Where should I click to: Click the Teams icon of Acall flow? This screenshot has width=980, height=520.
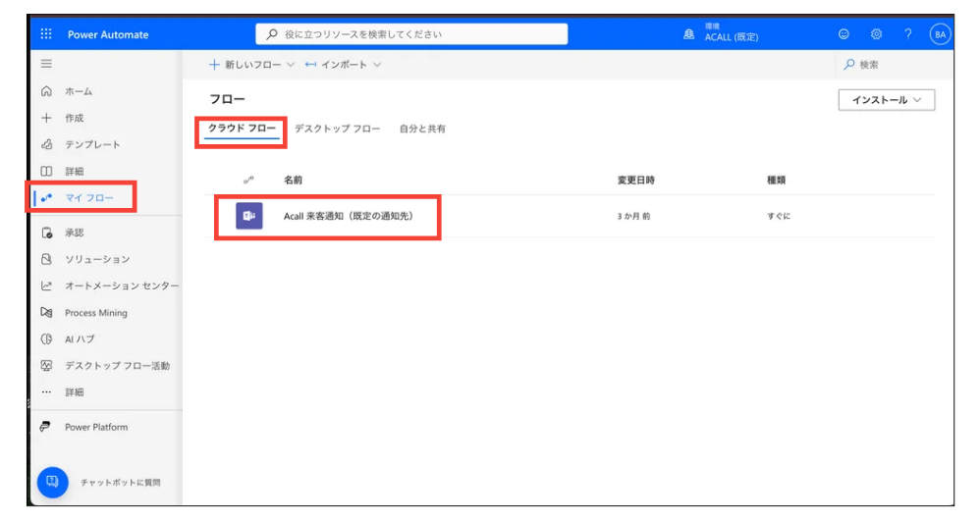point(249,216)
